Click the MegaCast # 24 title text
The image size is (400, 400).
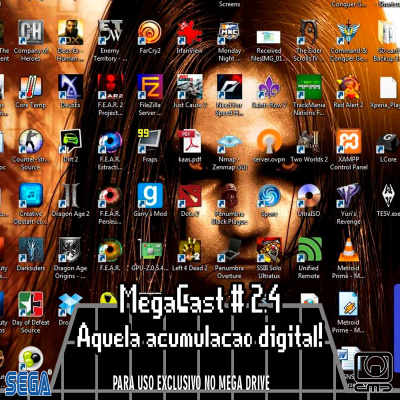[x=200, y=299]
